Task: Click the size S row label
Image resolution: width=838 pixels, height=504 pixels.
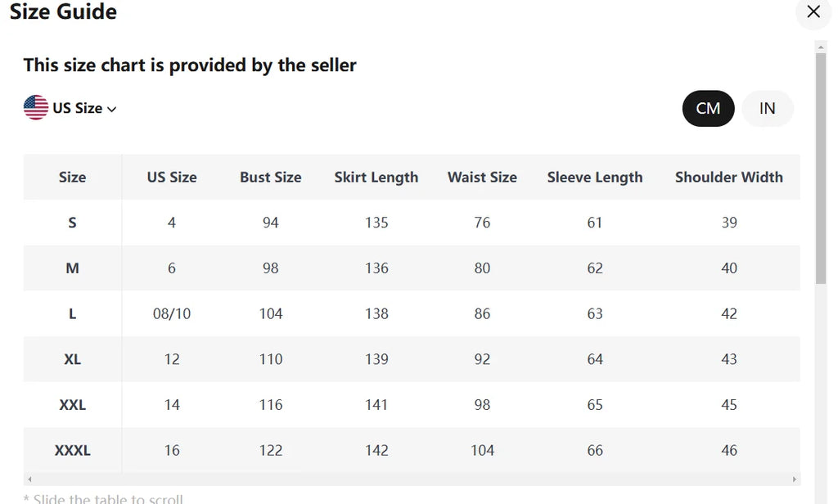Action: point(72,223)
